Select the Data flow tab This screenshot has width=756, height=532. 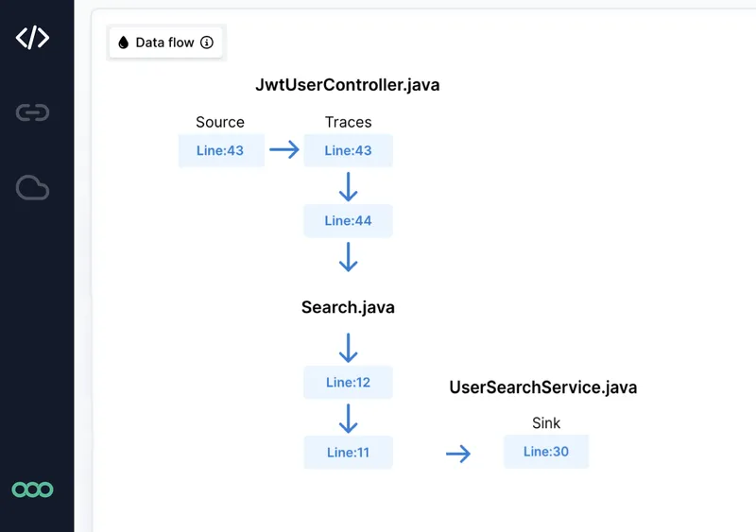coord(165,43)
